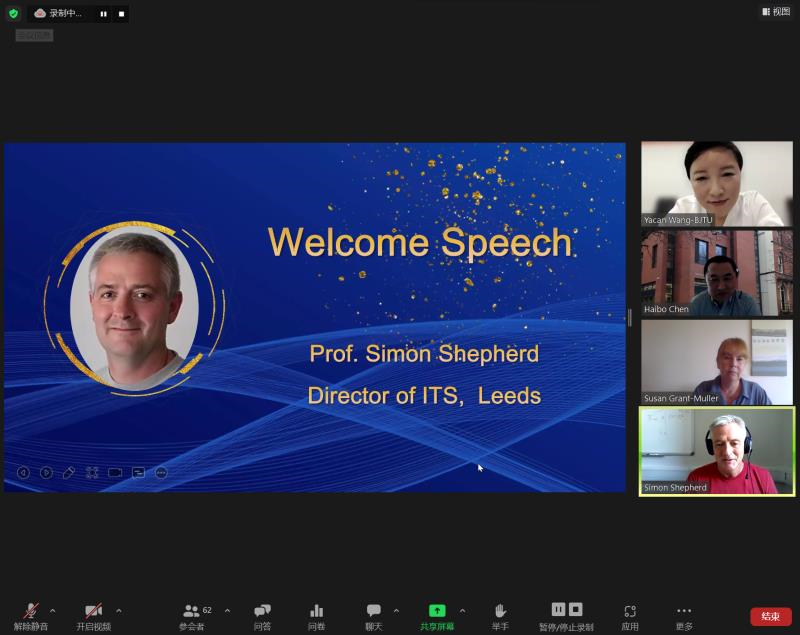800x635 pixels.
Task: Click the red 结束 end meeting button
Action: (770, 616)
